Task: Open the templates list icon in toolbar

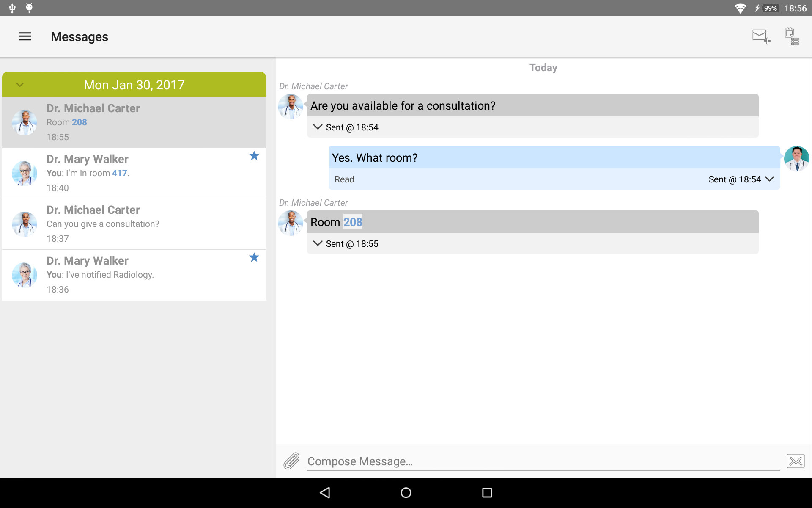Action: pyautogui.click(x=792, y=36)
